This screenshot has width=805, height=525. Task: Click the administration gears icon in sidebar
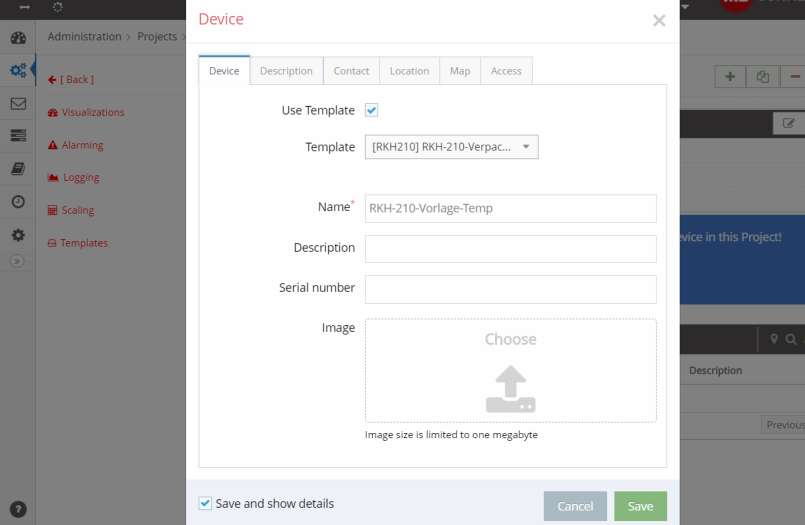coord(17,71)
